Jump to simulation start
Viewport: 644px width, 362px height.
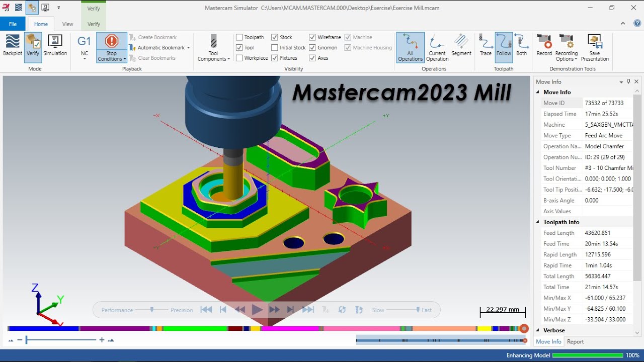tap(206, 310)
